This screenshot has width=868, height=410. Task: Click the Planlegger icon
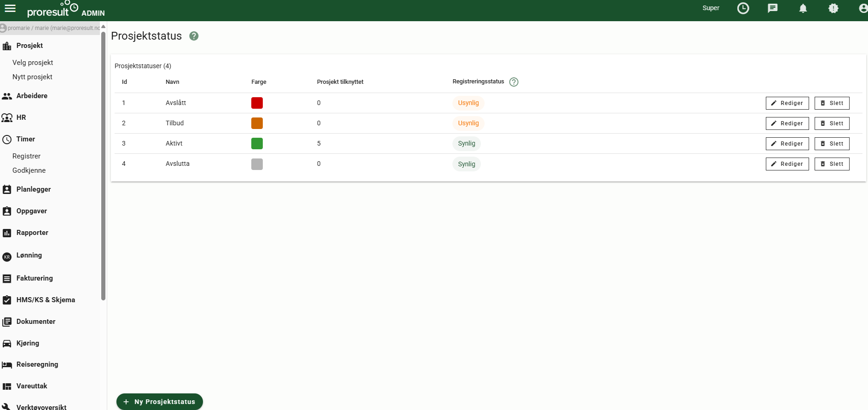7,189
